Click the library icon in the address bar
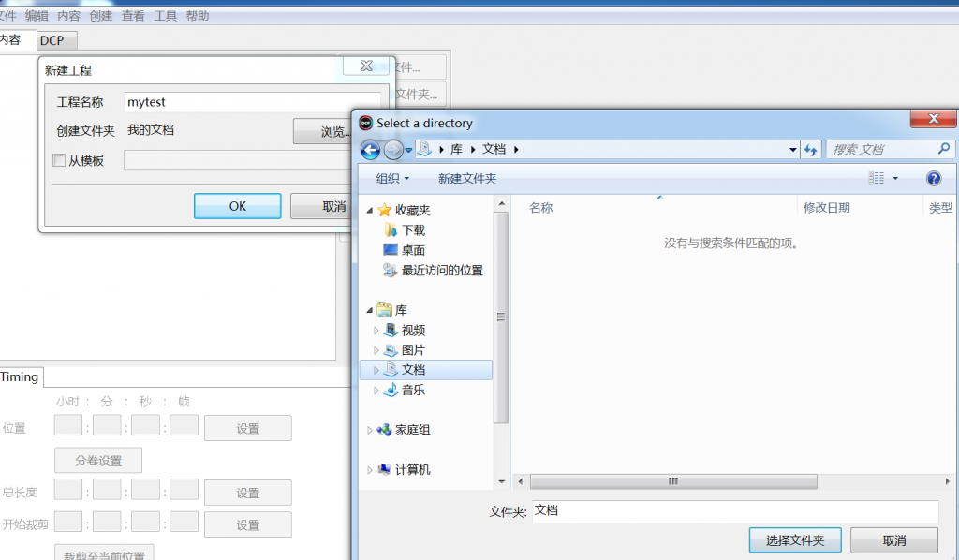Screen dimensions: 959x560 pyautogui.click(x=425, y=148)
